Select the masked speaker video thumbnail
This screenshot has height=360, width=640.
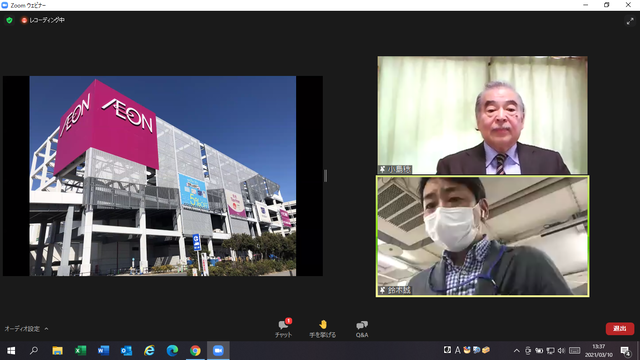click(x=482, y=236)
